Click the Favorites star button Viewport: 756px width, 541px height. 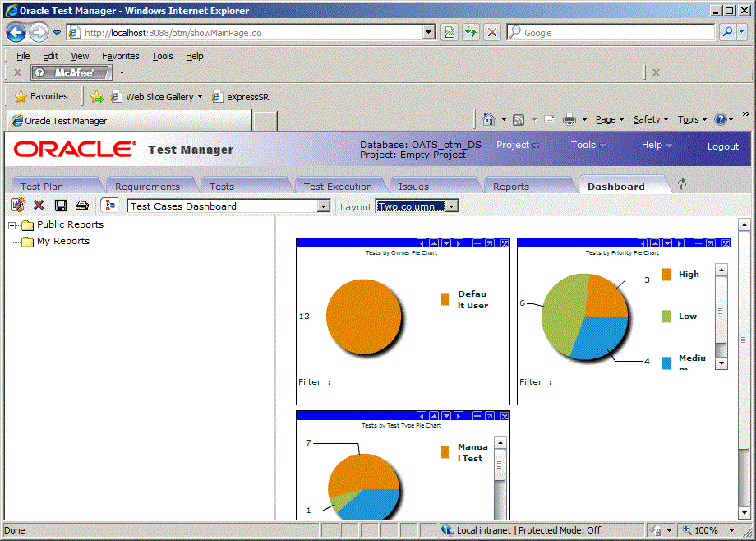tap(41, 96)
